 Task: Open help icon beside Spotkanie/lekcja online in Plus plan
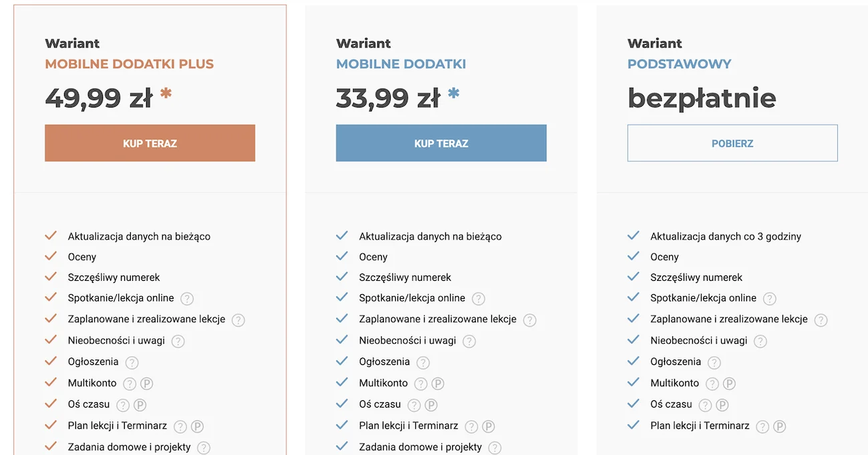point(188,298)
